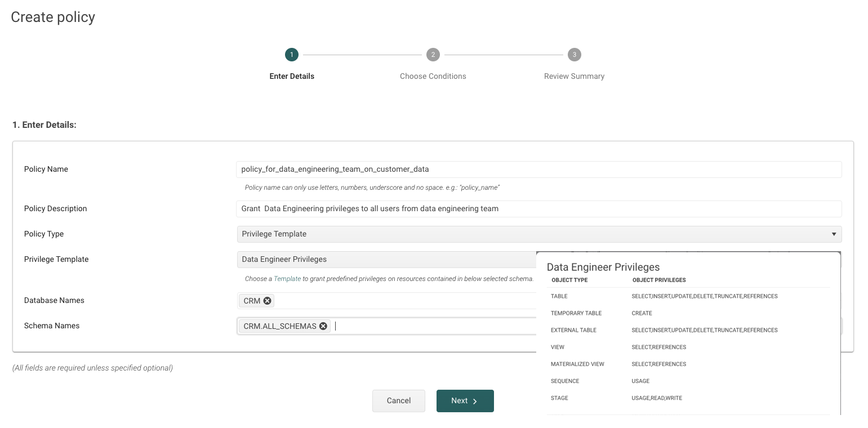Screen dimensions: 868x428
Task: Select step 3 circle in the stepper
Action: [574, 55]
